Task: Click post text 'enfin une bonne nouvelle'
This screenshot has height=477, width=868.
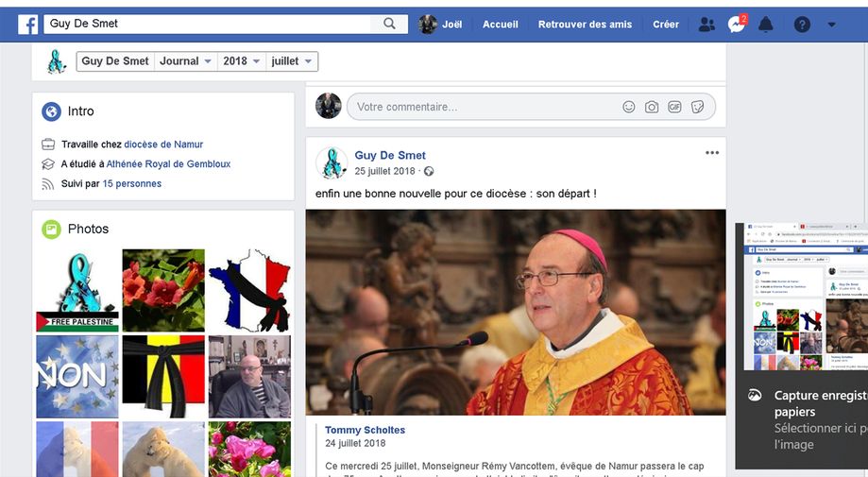Action: tap(456, 194)
